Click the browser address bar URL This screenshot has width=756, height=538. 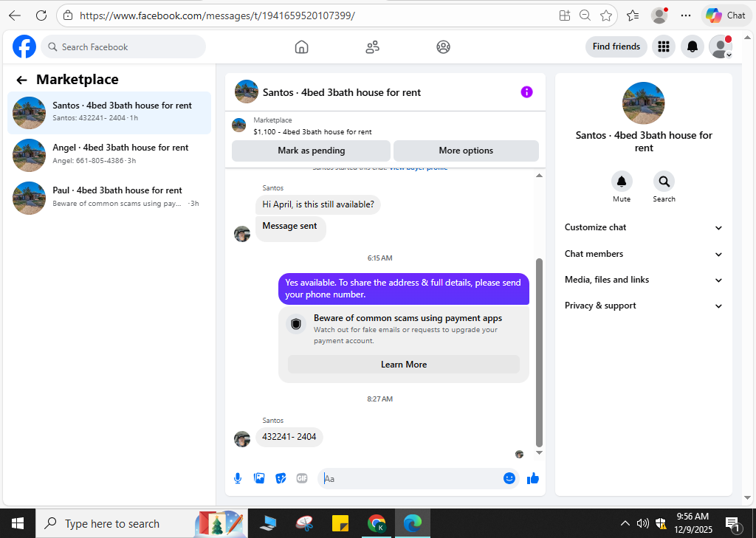coord(217,15)
